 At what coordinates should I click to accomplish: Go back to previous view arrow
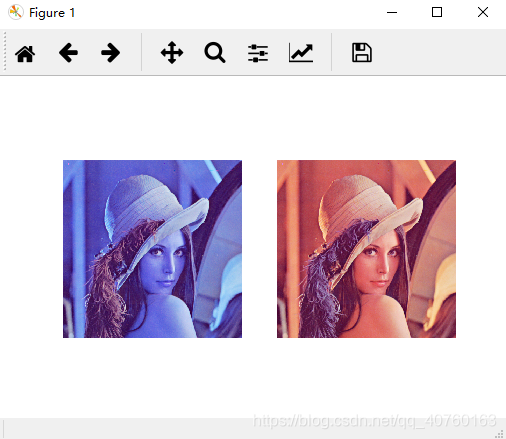[x=68, y=53]
